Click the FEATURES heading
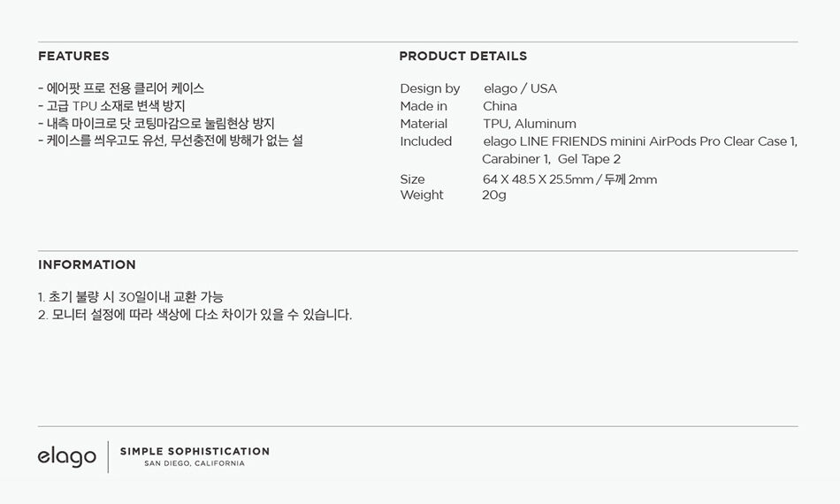The height and width of the screenshot is (504, 840). tap(74, 56)
